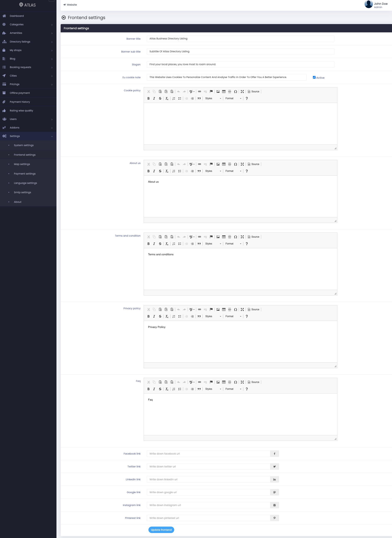The height and width of the screenshot is (538, 392).
Task: Expand the Categories sidebar menu
Action: pyautogui.click(x=28, y=24)
